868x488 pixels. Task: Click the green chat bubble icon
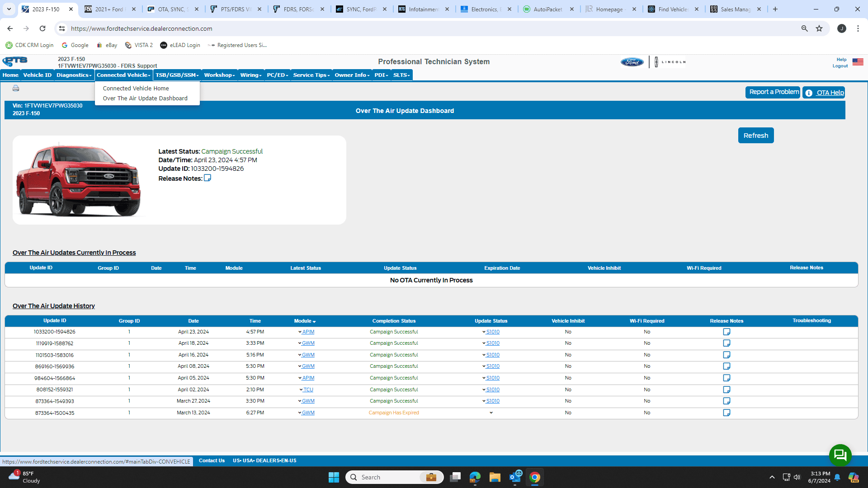point(840,455)
